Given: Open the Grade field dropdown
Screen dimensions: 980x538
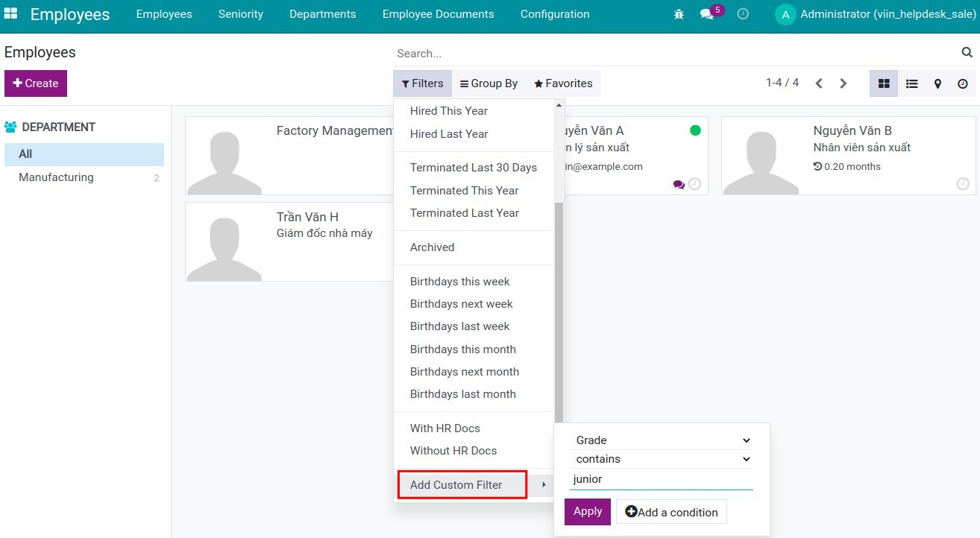Looking at the screenshot, I should (x=662, y=440).
